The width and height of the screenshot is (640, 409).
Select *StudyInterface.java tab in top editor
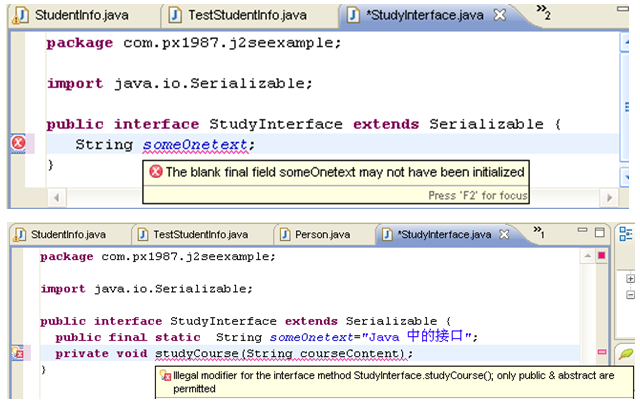coord(424,16)
